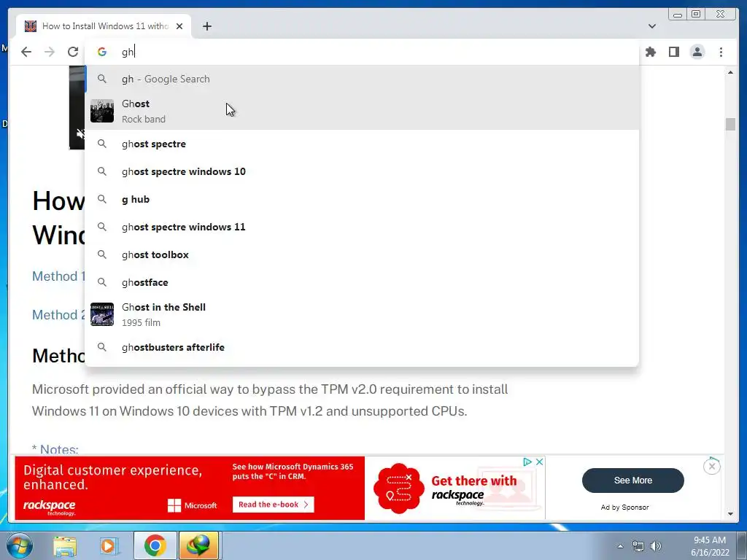Click search icon beside 'g hub'
Screen dimensions: 747x560
pos(102,198)
